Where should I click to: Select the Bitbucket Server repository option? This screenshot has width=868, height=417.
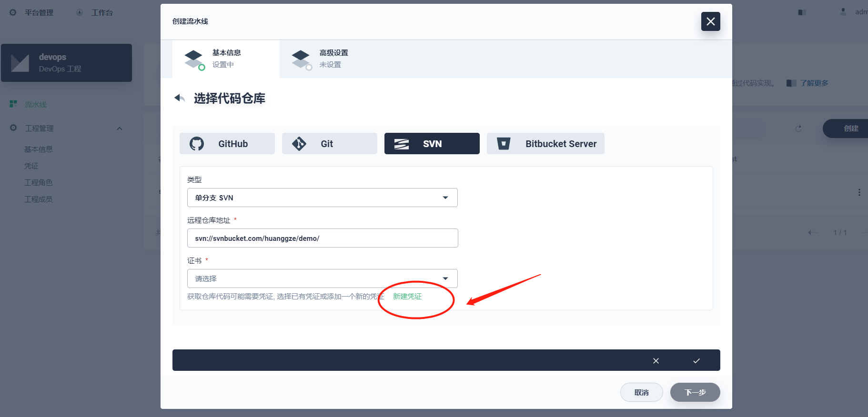click(x=545, y=144)
